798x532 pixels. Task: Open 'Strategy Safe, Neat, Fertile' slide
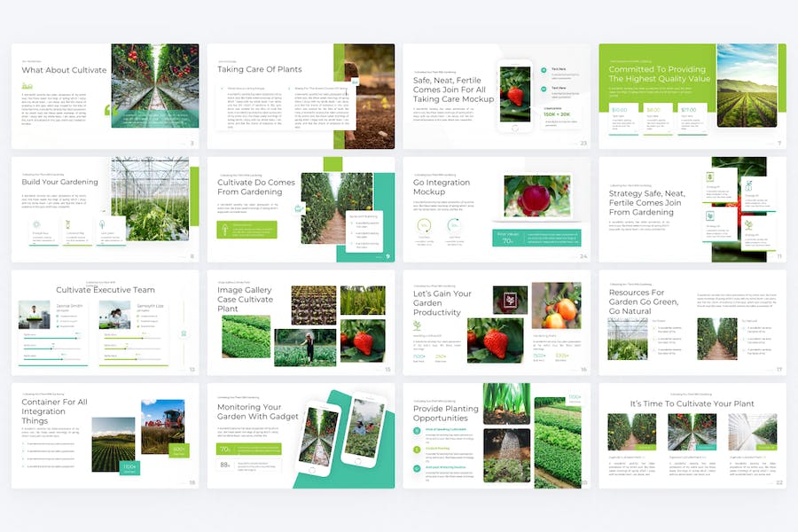coord(692,209)
